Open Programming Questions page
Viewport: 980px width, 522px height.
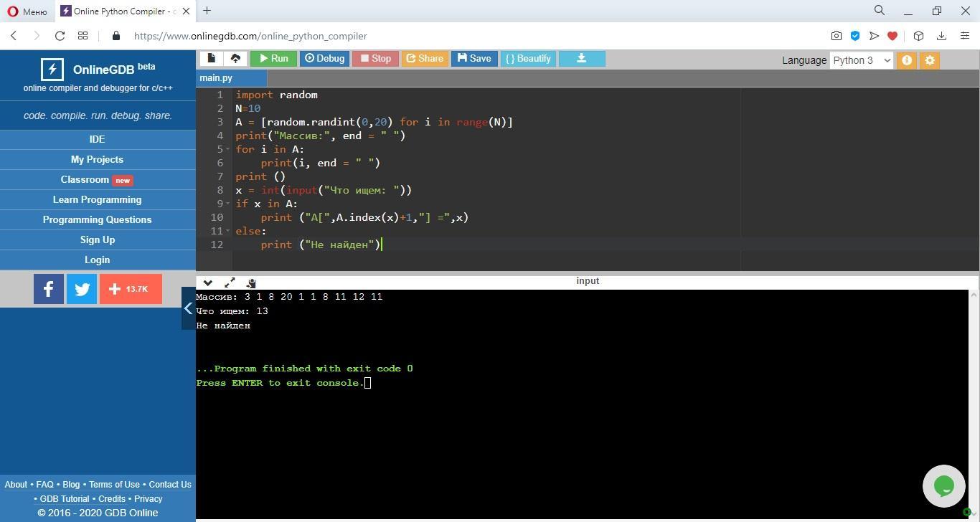tap(98, 219)
